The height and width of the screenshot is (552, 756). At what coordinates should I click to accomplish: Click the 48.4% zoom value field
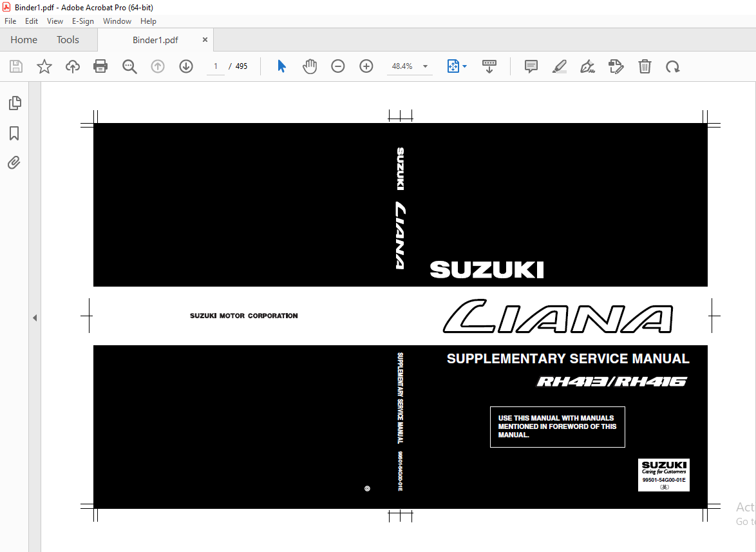tap(402, 66)
